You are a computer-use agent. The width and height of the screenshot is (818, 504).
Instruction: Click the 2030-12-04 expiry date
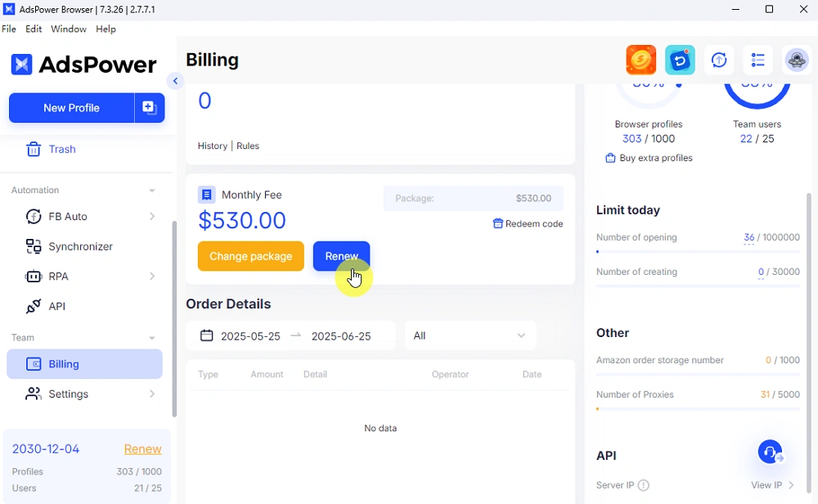(x=46, y=449)
